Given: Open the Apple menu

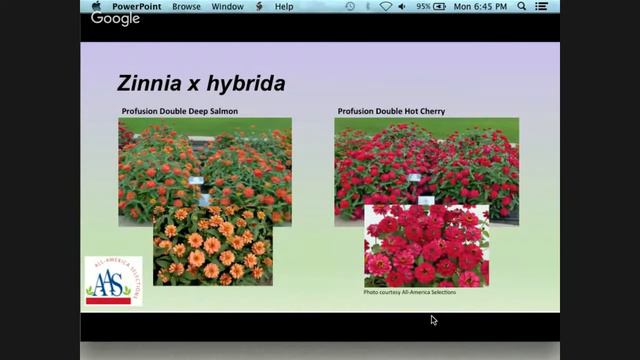Looking at the screenshot, I should 96,6.
